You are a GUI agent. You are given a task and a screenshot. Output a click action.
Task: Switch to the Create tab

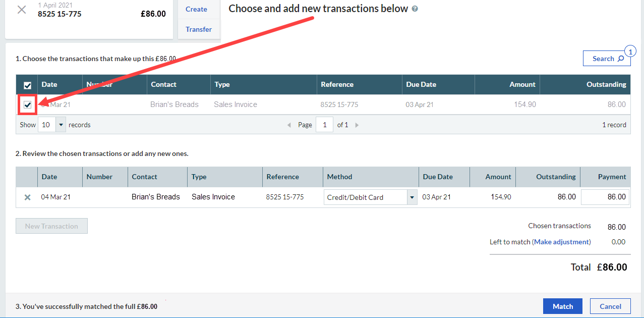click(196, 9)
